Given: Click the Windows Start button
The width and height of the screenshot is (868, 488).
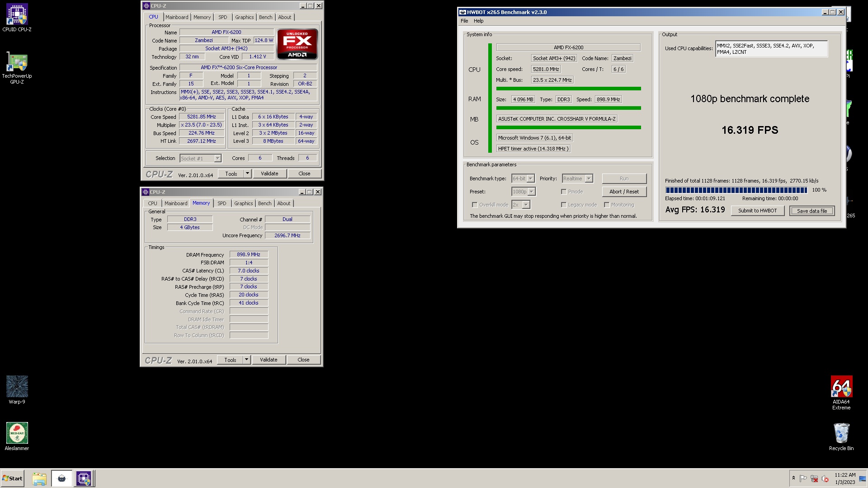Looking at the screenshot, I should tap(12, 478).
